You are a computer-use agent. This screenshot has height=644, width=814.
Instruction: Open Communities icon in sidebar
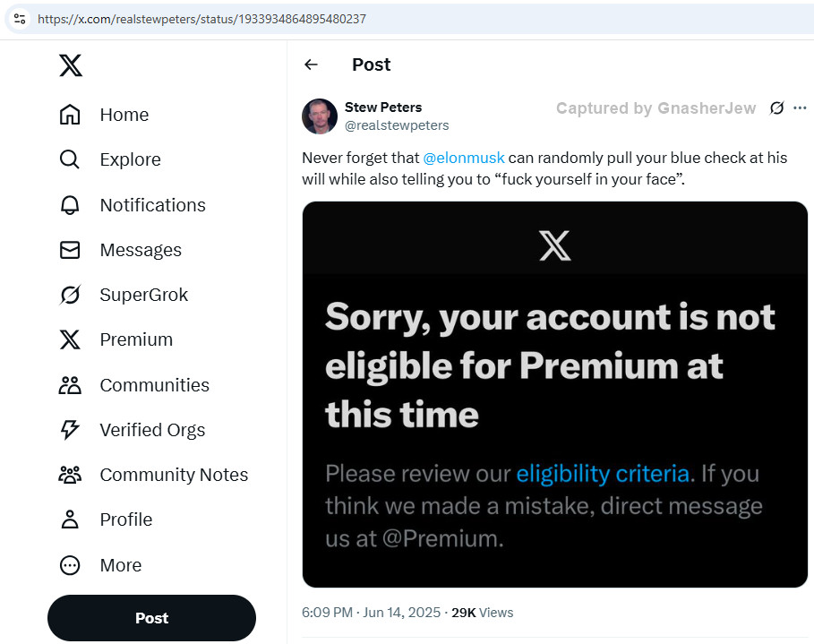click(x=70, y=385)
